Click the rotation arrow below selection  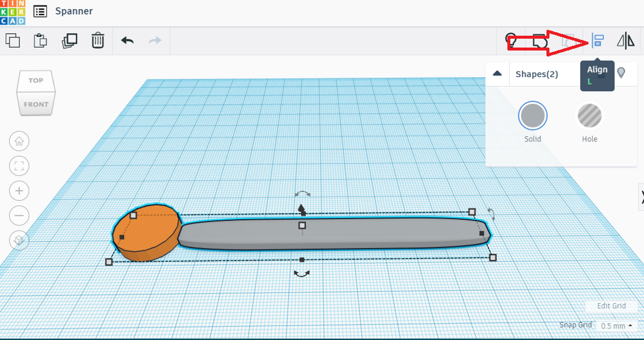(301, 273)
